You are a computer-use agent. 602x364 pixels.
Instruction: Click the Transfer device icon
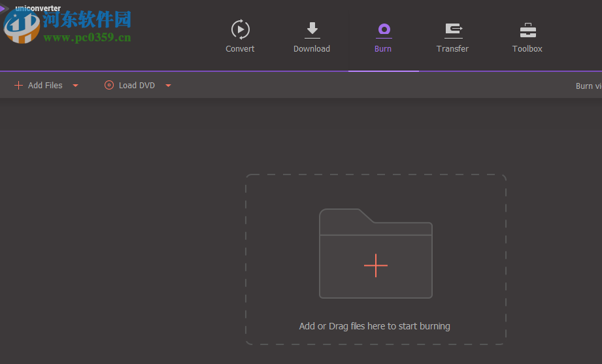coord(454,31)
